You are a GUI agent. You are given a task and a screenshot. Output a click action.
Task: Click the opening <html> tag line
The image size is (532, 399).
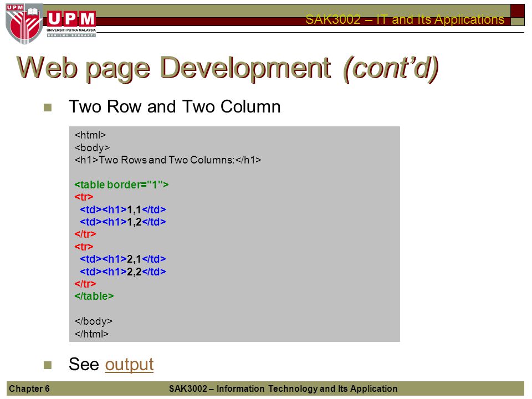click(90, 135)
